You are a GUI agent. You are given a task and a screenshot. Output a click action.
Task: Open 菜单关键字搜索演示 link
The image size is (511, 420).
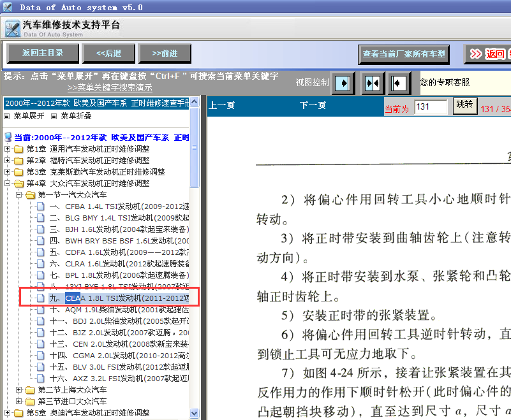[110, 87]
